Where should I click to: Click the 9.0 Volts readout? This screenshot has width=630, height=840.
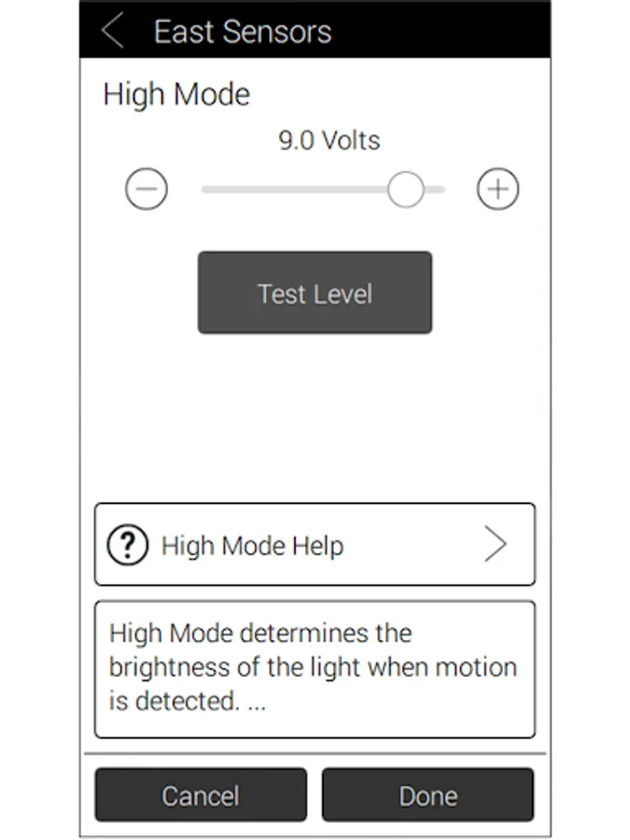pos(329,141)
